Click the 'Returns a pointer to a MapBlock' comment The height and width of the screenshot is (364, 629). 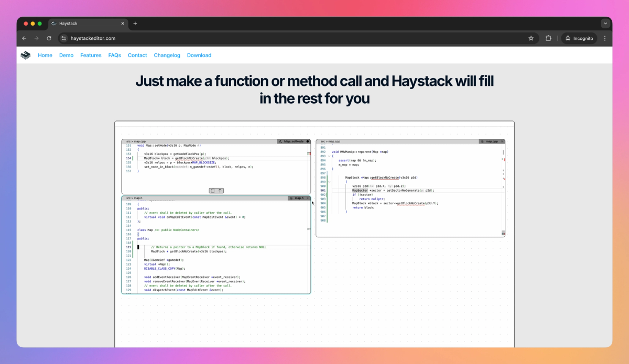click(209, 247)
